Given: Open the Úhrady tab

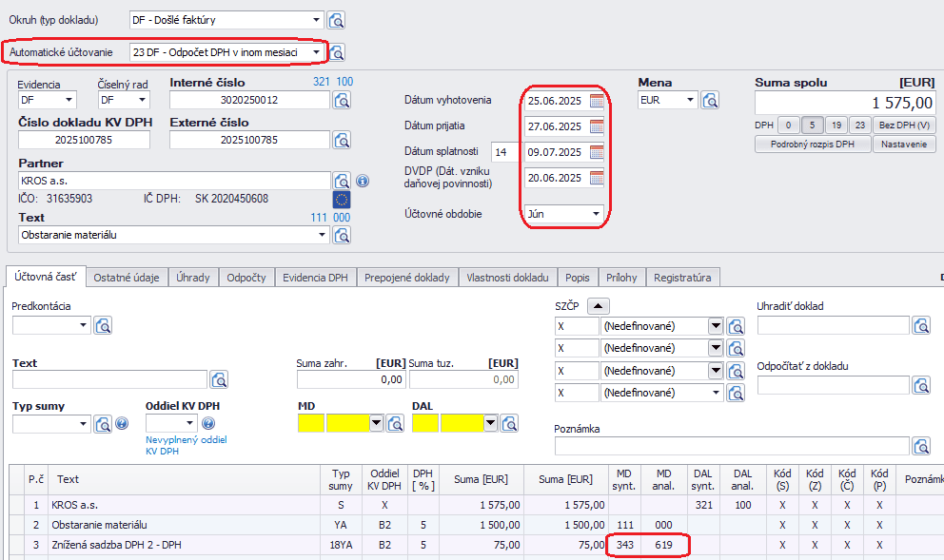Looking at the screenshot, I should pos(193,277).
